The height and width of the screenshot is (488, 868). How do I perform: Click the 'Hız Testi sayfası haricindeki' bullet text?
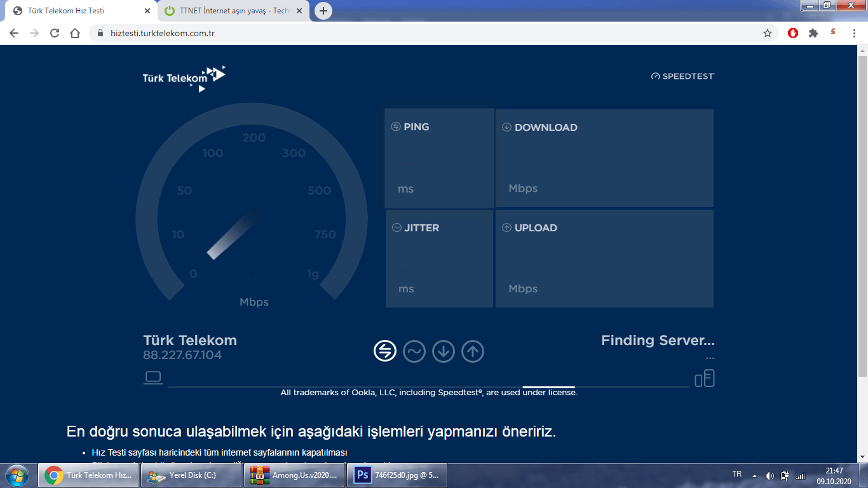click(x=220, y=452)
